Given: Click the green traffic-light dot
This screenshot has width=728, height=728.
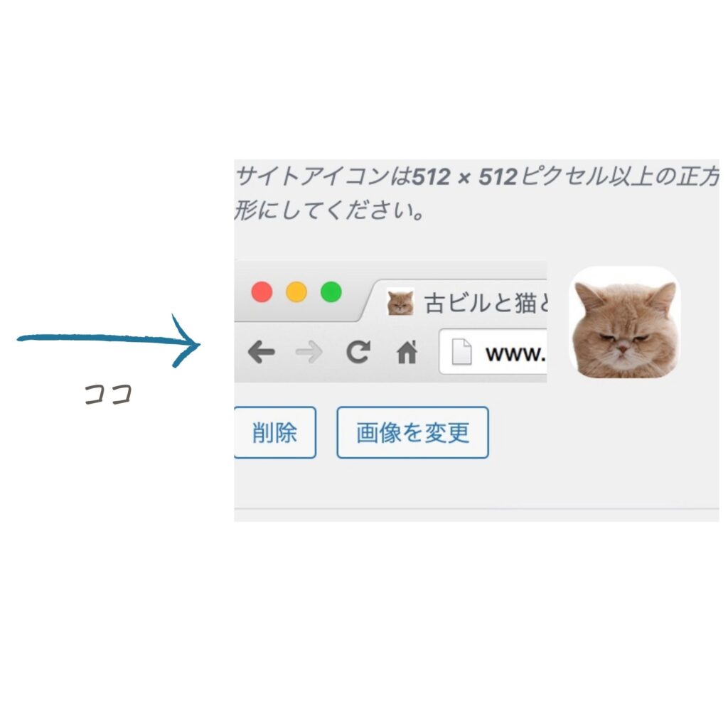Looking at the screenshot, I should (331, 292).
